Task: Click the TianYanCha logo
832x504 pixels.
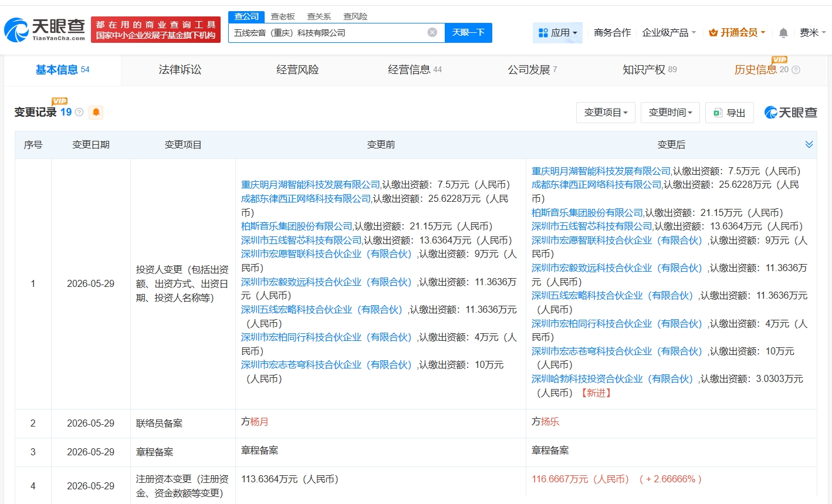Action: (45, 29)
